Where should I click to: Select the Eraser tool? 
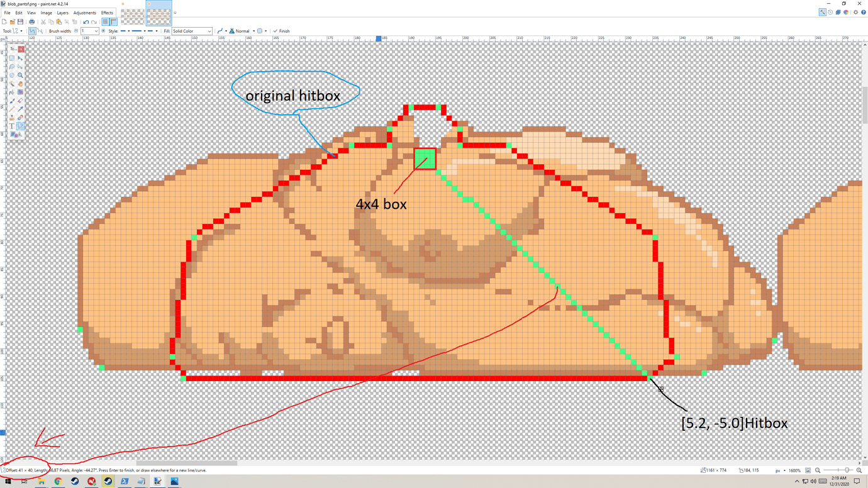click(20, 101)
